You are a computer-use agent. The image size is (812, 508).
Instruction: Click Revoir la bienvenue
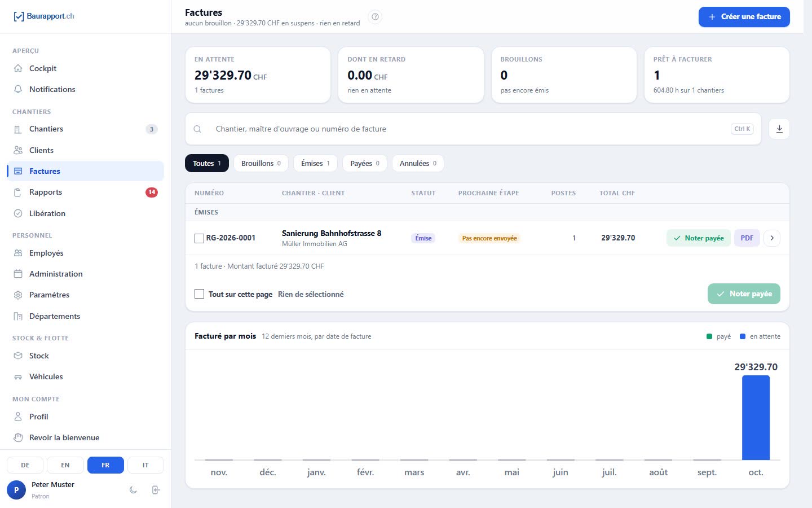click(85, 437)
